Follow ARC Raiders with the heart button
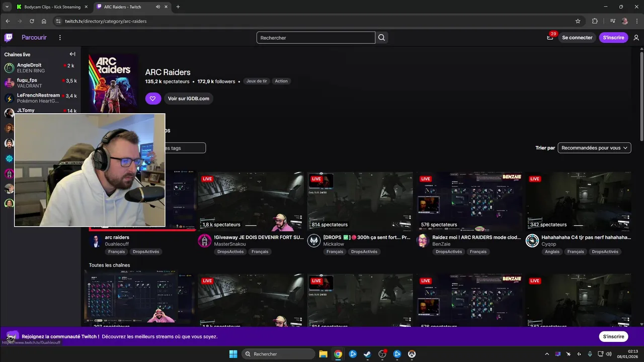The height and width of the screenshot is (362, 644). (153, 99)
